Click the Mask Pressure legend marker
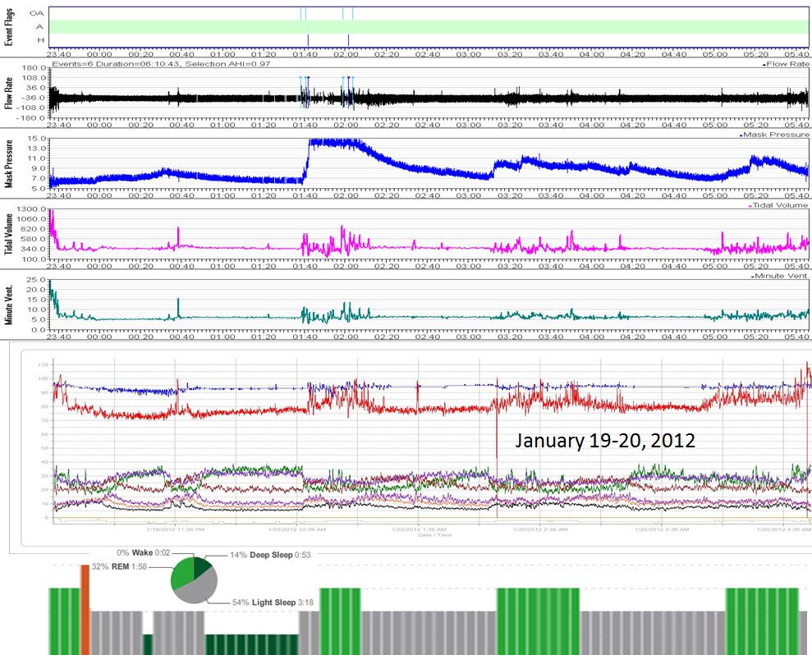This screenshot has width=812, height=655. 740,135
